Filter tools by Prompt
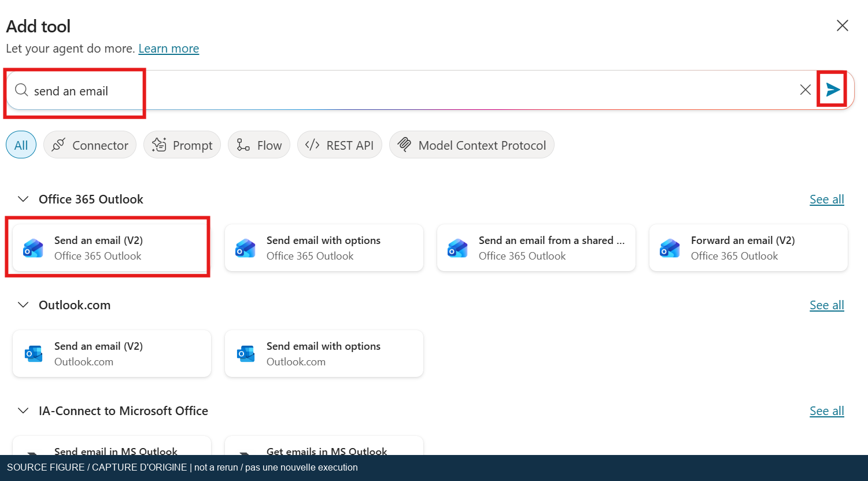Screen dimensions: 868x481 (182, 145)
